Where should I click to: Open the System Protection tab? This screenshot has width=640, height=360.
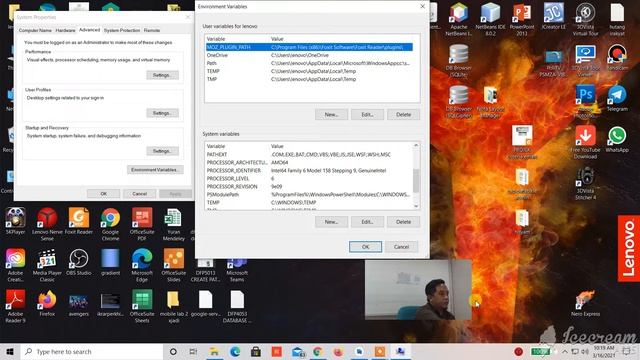(x=122, y=30)
